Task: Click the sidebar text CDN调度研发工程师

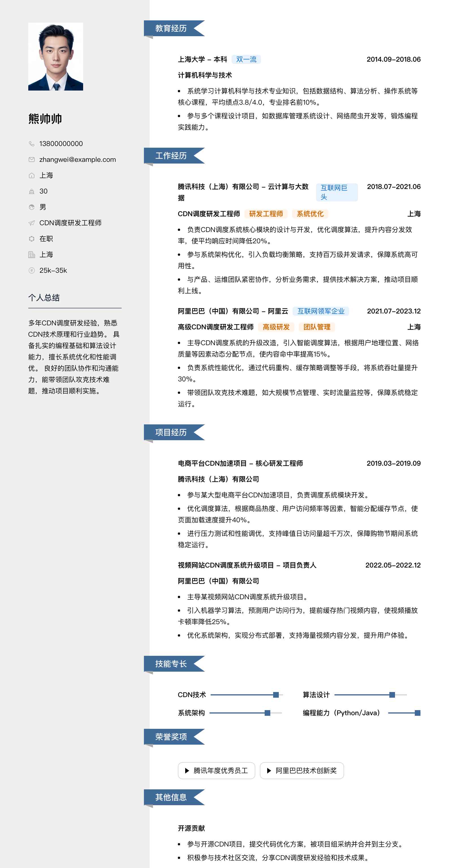Action: [x=70, y=223]
